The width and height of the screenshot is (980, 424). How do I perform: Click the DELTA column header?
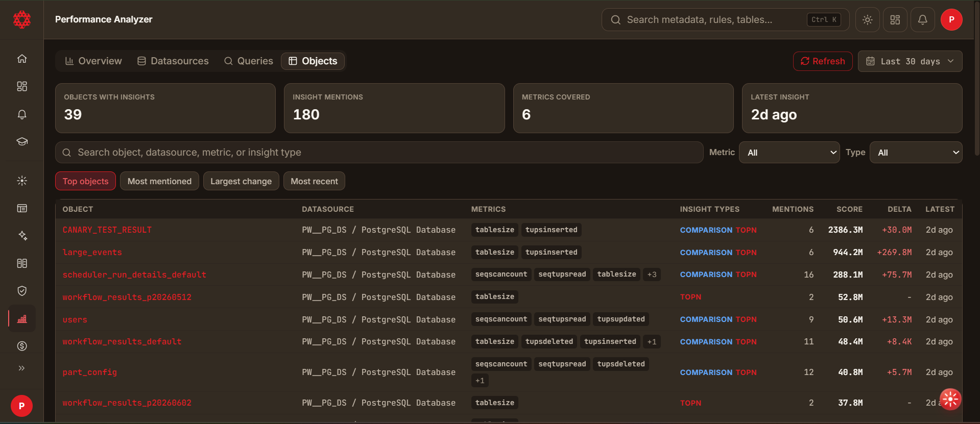[x=899, y=209]
